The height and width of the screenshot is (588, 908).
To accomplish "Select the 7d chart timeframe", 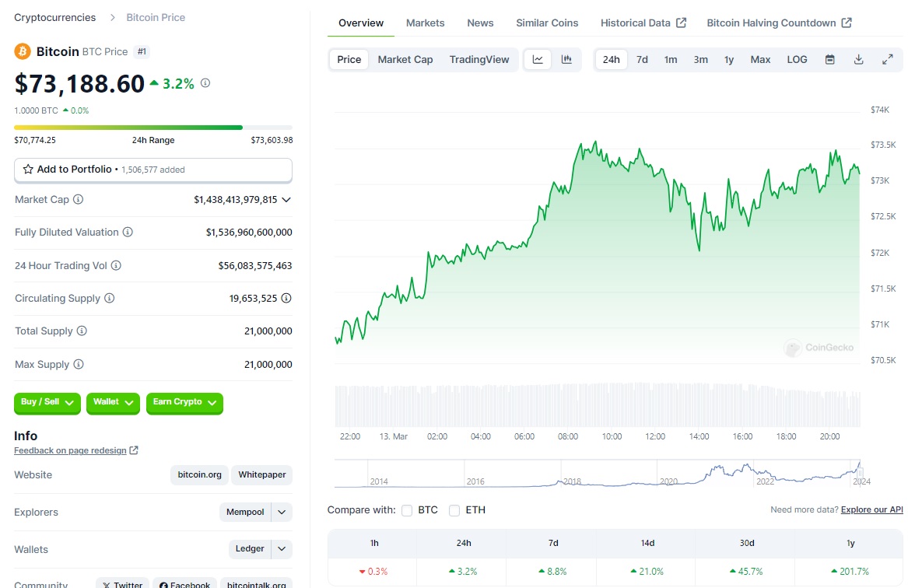I will (x=642, y=60).
